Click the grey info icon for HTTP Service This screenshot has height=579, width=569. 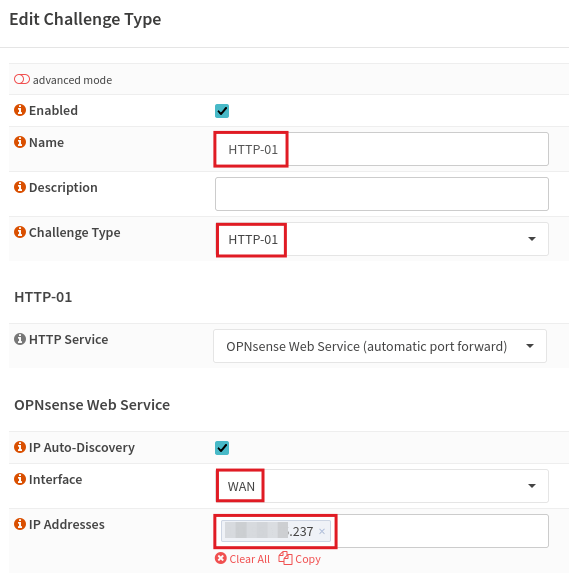(x=20, y=339)
